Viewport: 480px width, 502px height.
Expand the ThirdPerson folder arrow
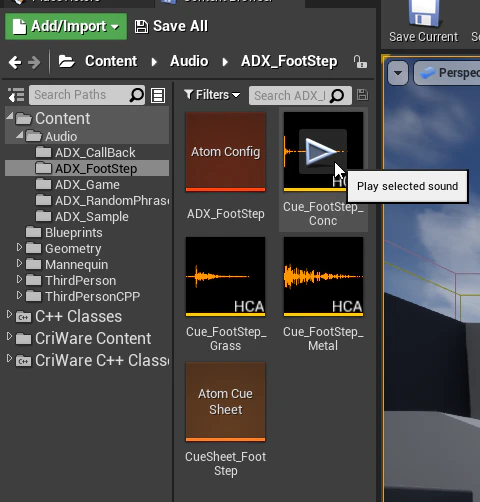(x=19, y=279)
